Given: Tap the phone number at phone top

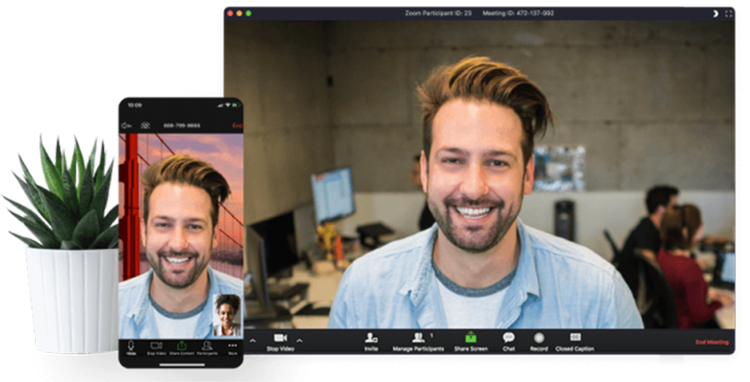Looking at the screenshot, I should pyautogui.click(x=182, y=126).
